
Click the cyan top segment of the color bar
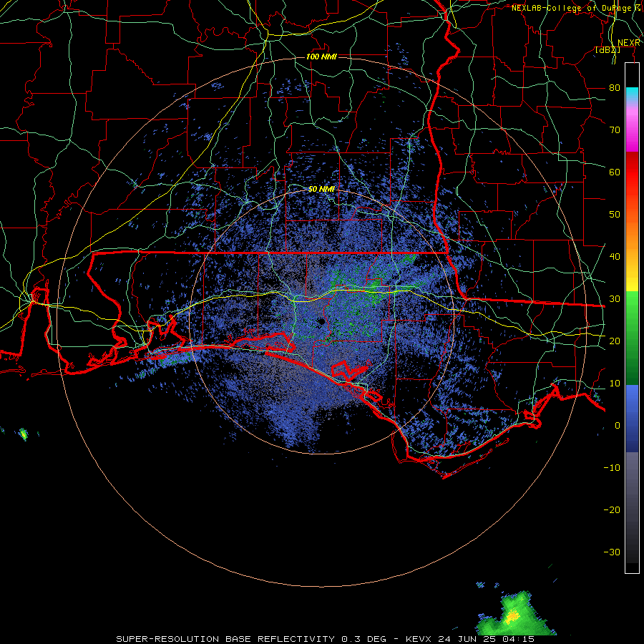click(632, 94)
